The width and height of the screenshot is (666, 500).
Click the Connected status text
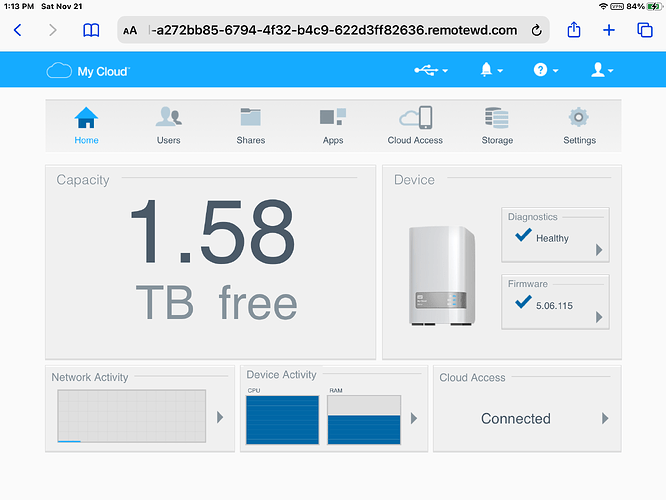pos(516,418)
